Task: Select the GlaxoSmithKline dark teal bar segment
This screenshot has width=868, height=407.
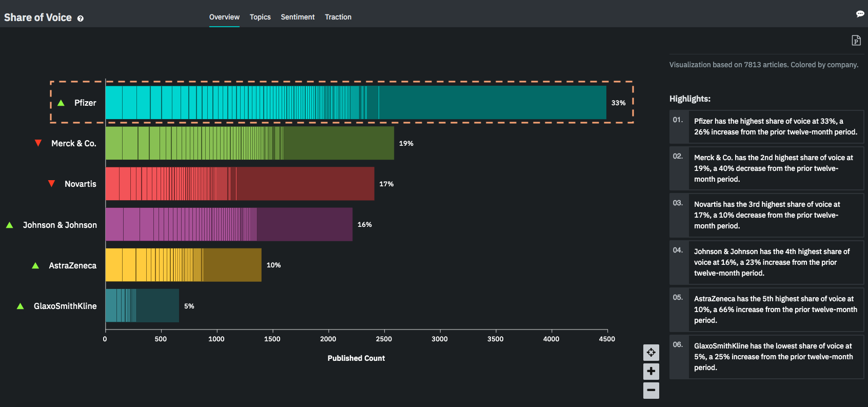Action: click(157, 305)
